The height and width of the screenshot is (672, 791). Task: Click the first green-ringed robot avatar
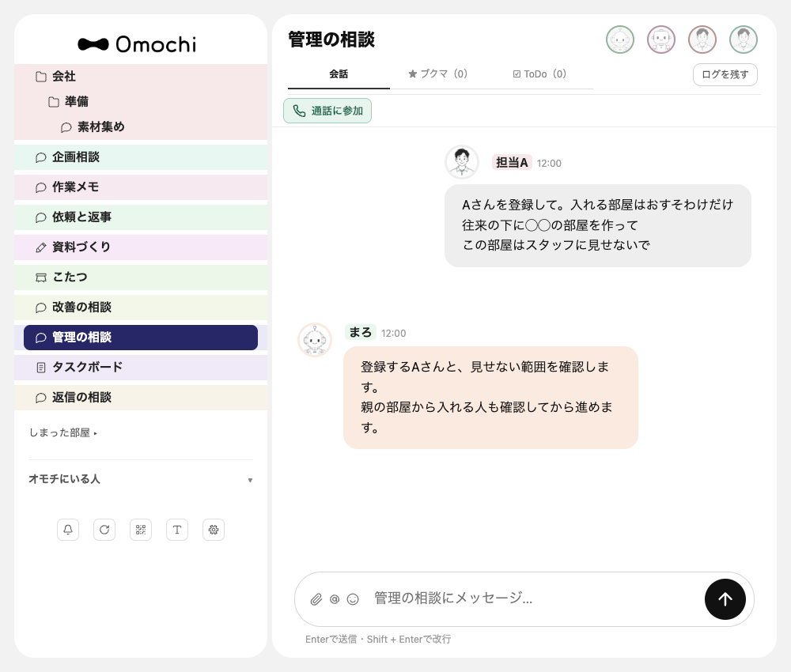point(620,40)
